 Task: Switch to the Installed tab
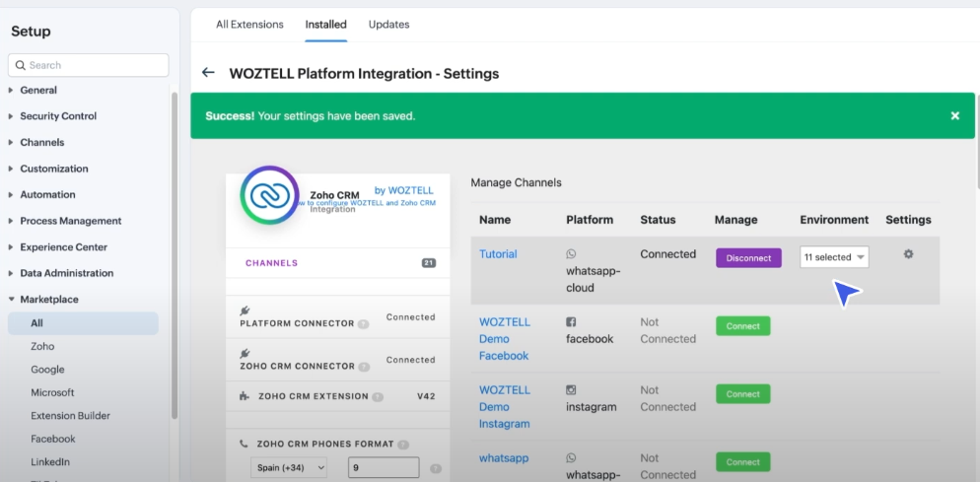[x=325, y=25]
